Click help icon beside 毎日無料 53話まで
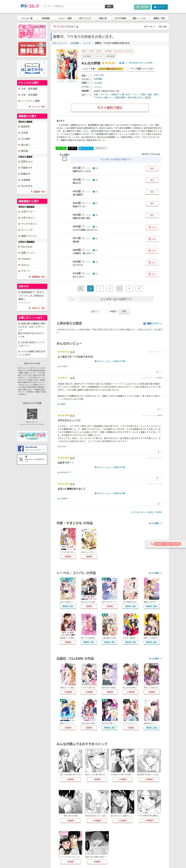Viewport: 186px width, 868px height. pos(77,27)
